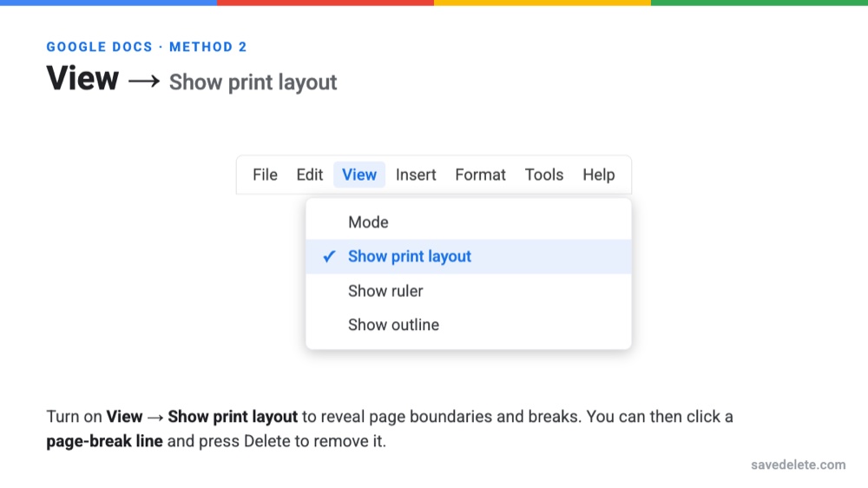Click the highlighted View menu
The width and height of the screenshot is (868, 488).
[x=359, y=175]
